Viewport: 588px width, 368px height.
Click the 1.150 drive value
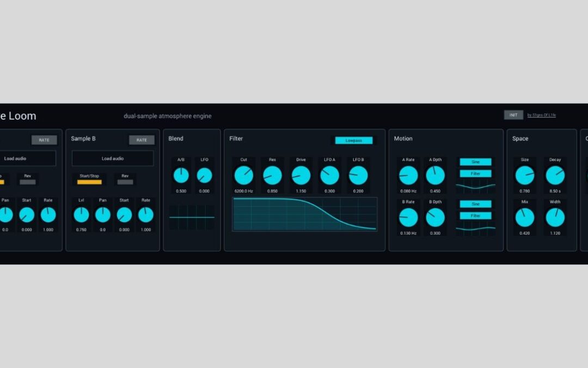pyautogui.click(x=301, y=191)
